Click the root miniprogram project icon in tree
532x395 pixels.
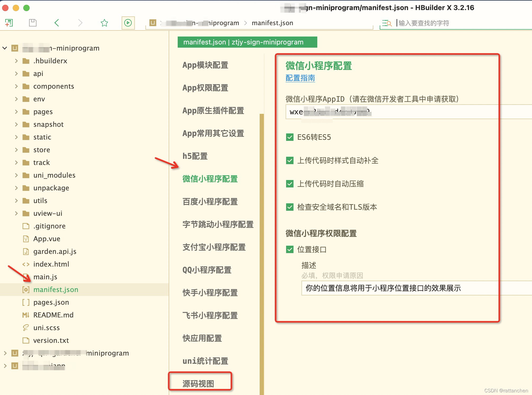[15, 48]
